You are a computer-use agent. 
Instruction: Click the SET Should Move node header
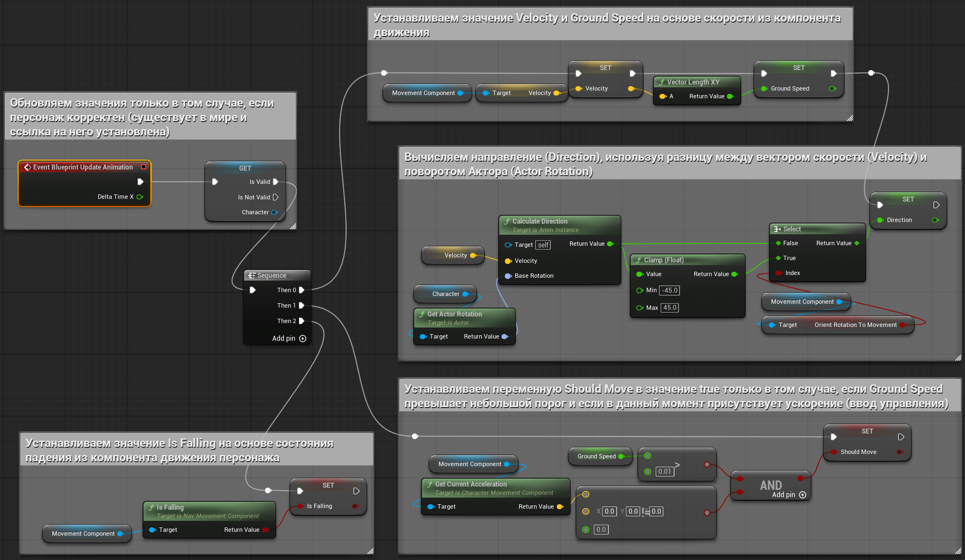[x=867, y=431]
